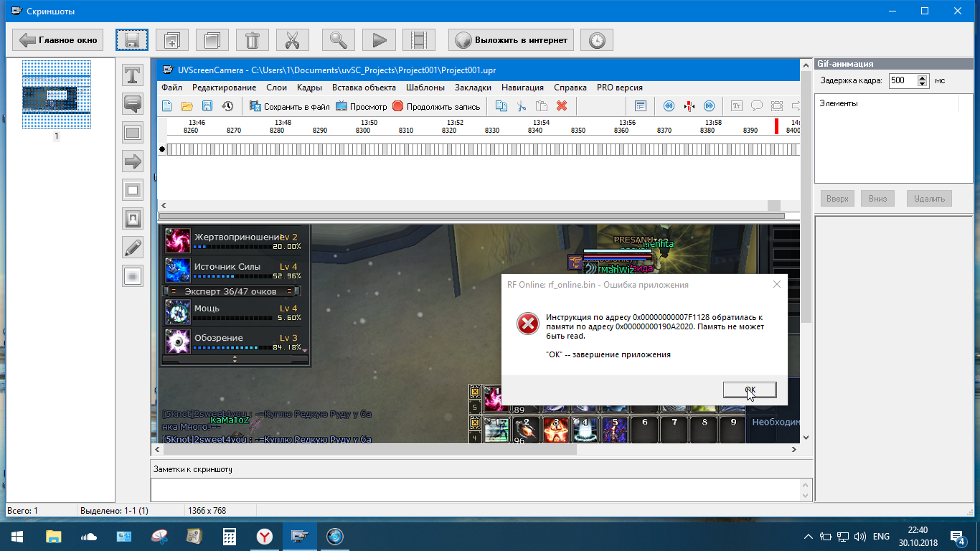Image resolution: width=980 pixels, height=551 pixels.
Task: Select the blur effect tool
Action: pos(133,276)
